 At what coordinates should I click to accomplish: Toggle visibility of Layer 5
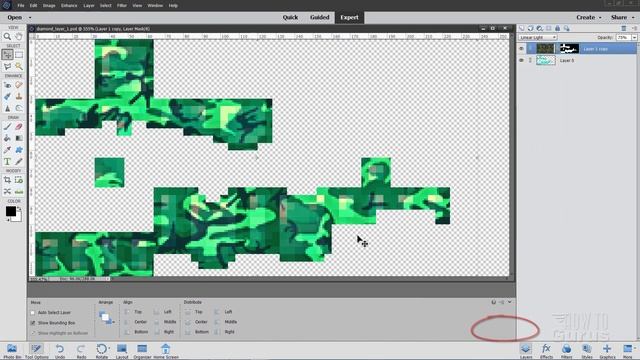tap(521, 60)
